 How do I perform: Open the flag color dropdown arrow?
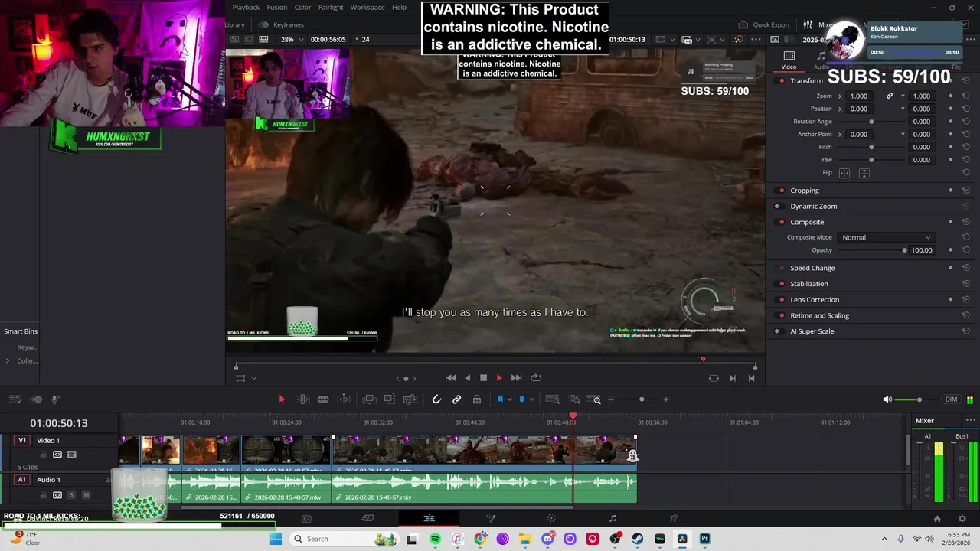509,399
